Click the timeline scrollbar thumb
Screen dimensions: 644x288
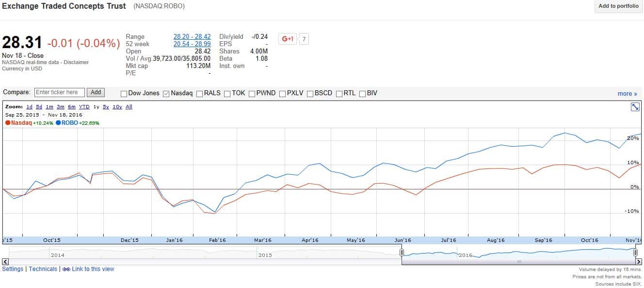click(518, 262)
